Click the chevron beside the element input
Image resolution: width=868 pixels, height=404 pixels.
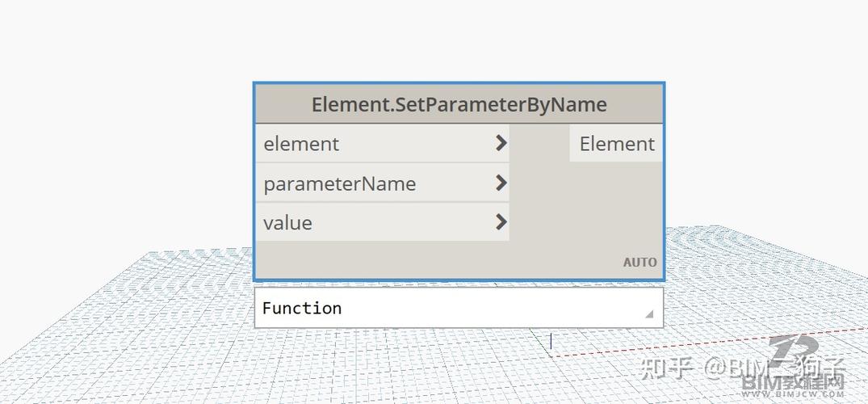(501, 143)
